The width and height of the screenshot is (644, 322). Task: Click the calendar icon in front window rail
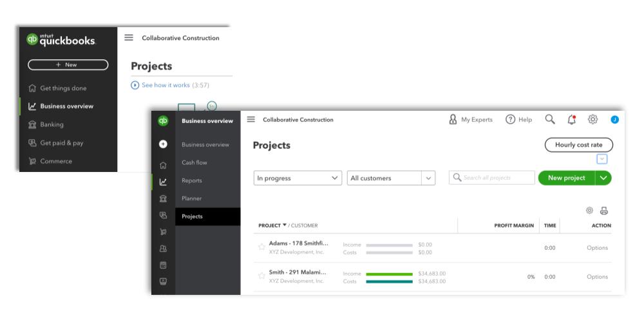(x=163, y=265)
